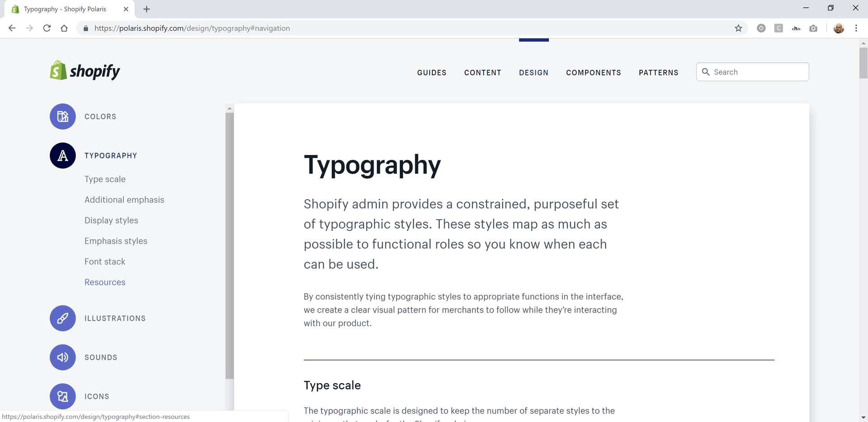
Task: Jump to Type scale section link
Action: point(105,179)
